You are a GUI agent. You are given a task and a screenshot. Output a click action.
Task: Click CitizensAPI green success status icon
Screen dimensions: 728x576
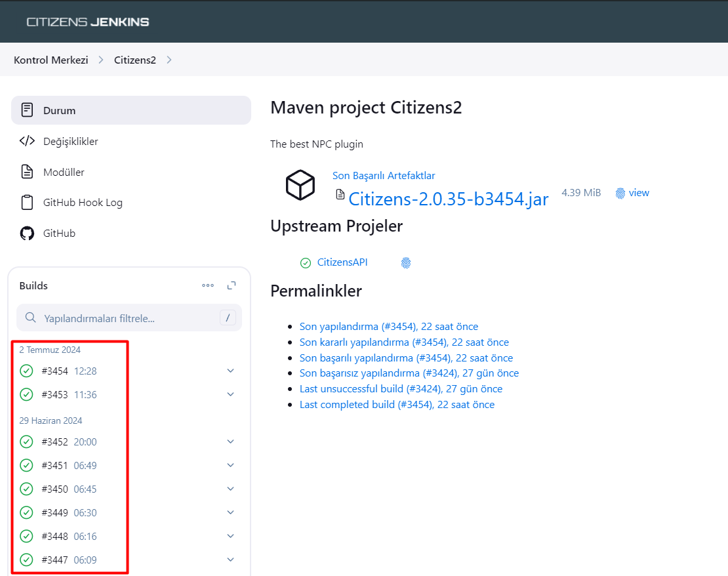pos(306,263)
